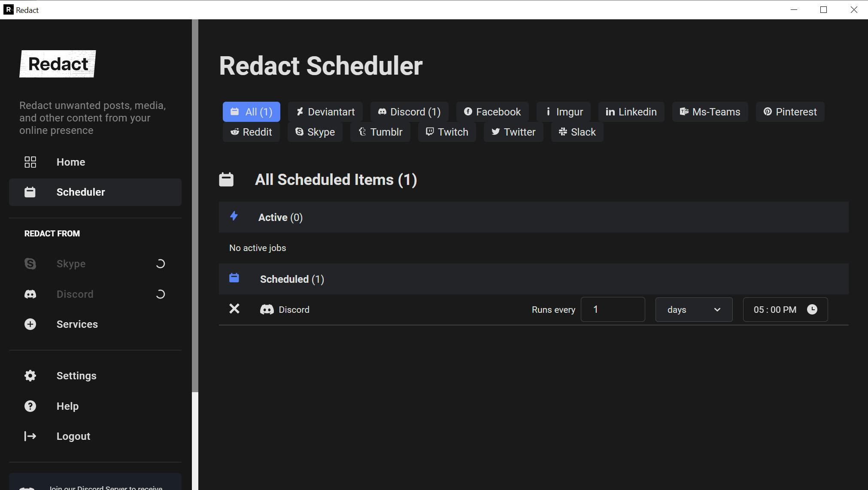The image size is (868, 490).
Task: Click the blue calendar icon beside Scheduled
Action: [x=234, y=278]
